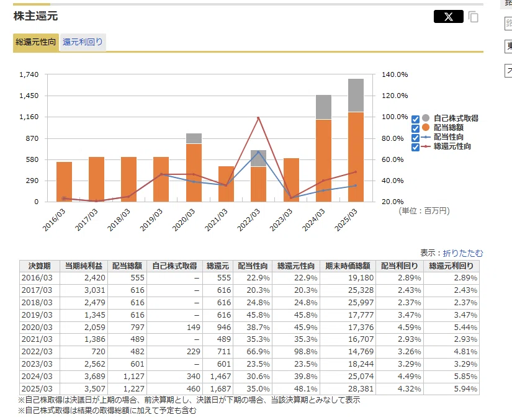Click the blue 配当性向 legend line marker
Image resolution: width=512 pixels, height=420 pixels.
pos(426,137)
